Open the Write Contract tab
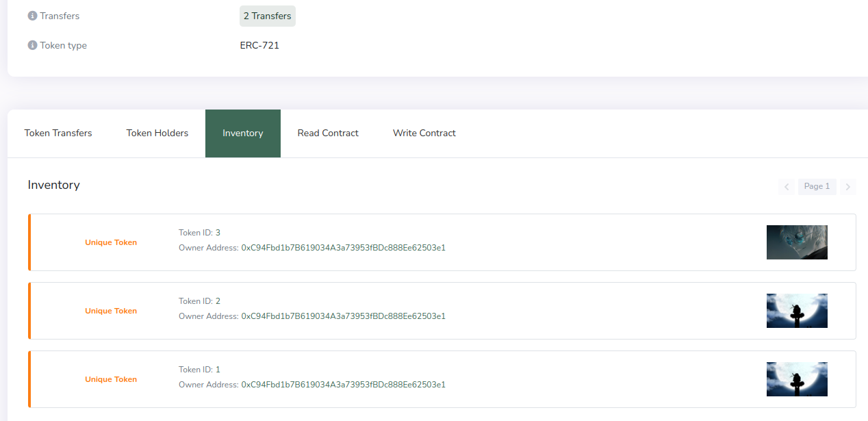The width and height of the screenshot is (868, 421). click(424, 133)
